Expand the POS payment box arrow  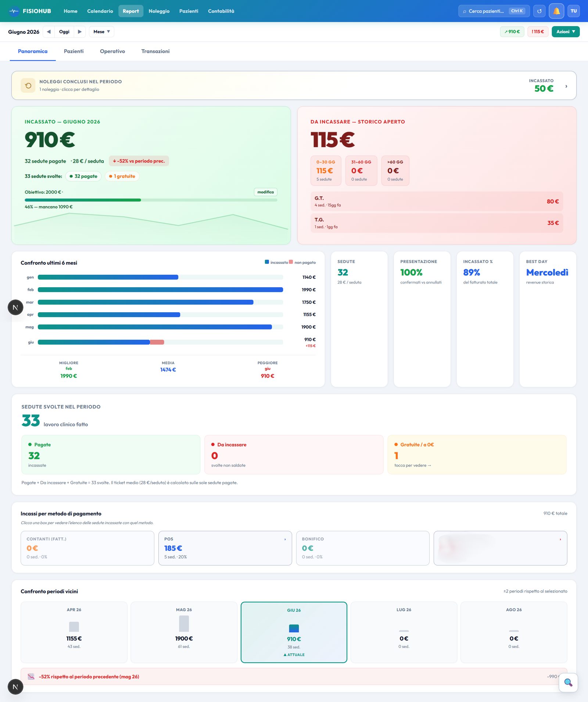pyautogui.click(x=285, y=539)
